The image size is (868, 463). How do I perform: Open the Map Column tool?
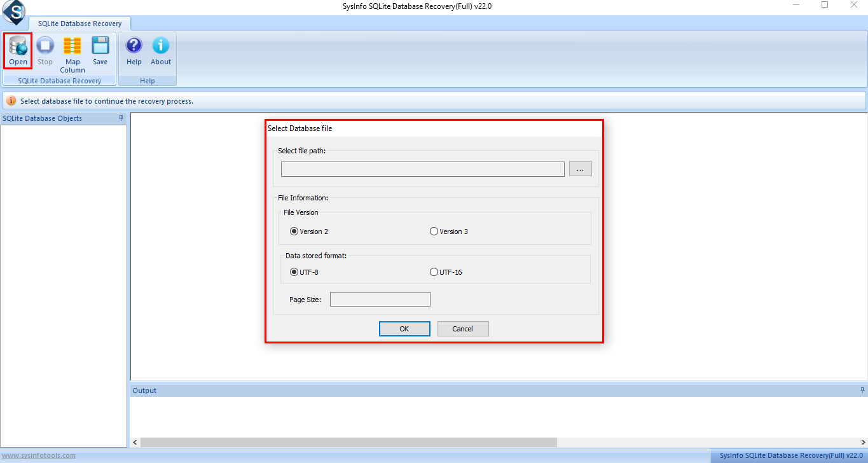[x=72, y=54]
